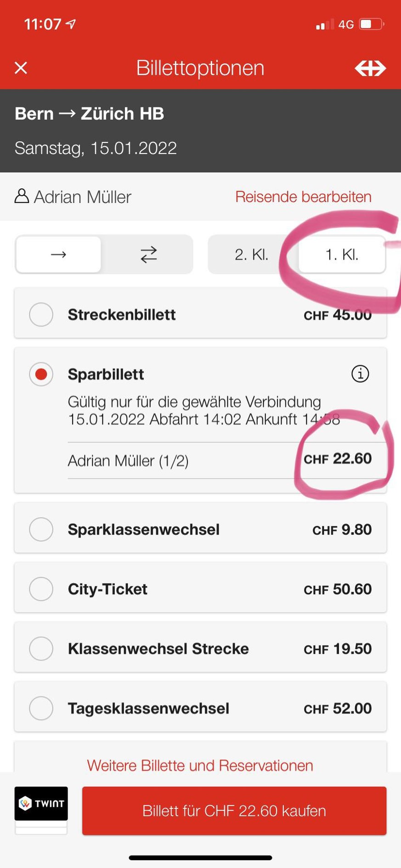Choose Tagesklassenwechsel for CHF 52.00
This screenshot has width=401, height=868.
click(41, 708)
